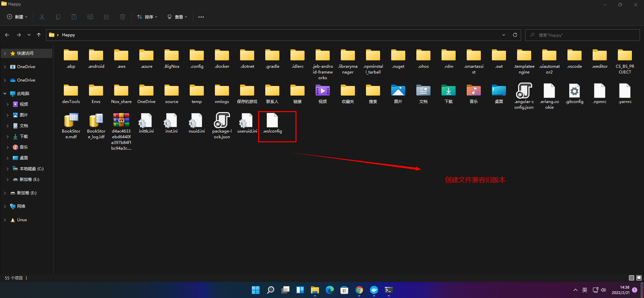Image resolution: width=644 pixels, height=298 pixels.
Task: Click the Happy breadcrumb in address bar
Action: click(x=68, y=35)
